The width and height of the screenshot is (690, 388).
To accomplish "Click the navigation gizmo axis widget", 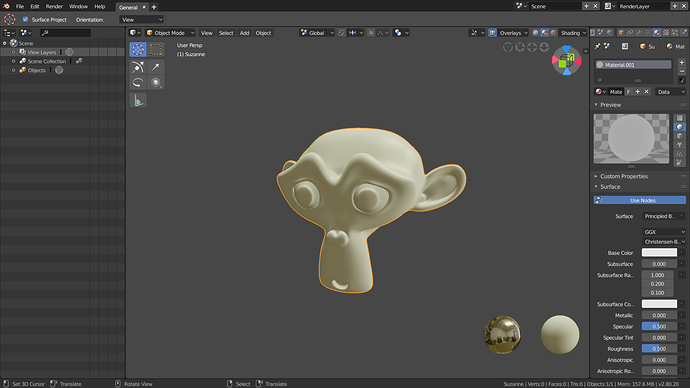I will pyautogui.click(x=567, y=60).
